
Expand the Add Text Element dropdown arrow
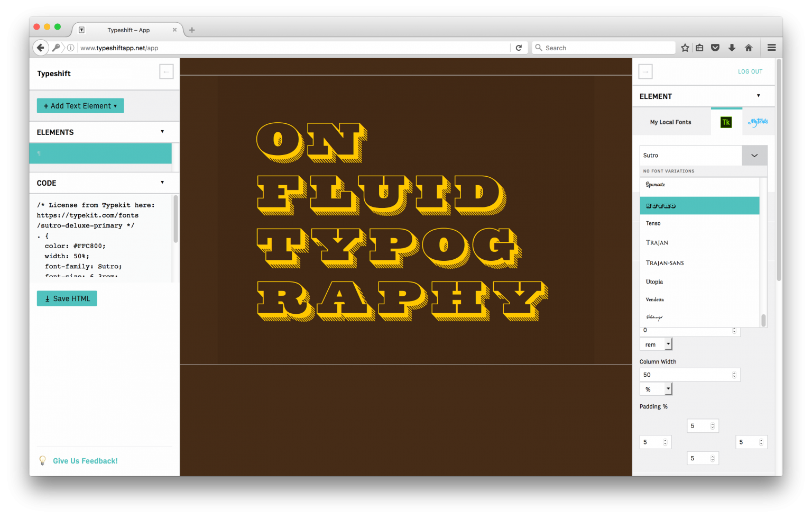pyautogui.click(x=116, y=106)
